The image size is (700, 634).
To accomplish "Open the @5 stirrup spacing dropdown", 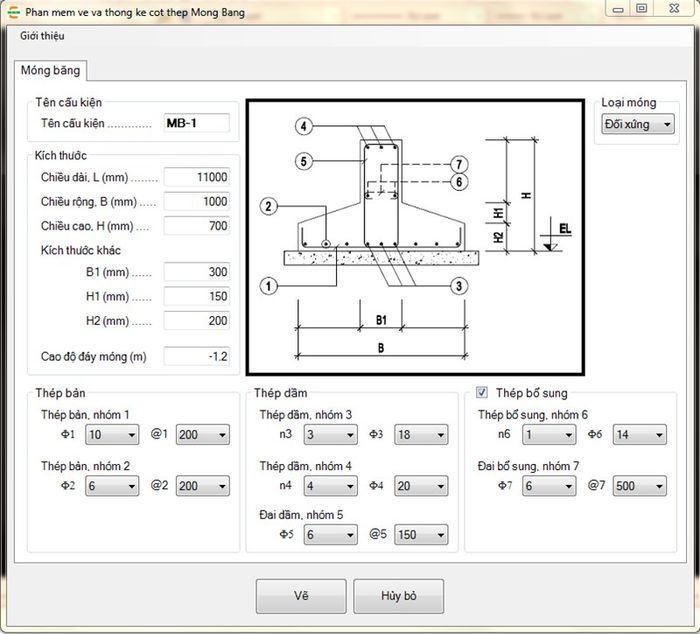I will tap(421, 534).
